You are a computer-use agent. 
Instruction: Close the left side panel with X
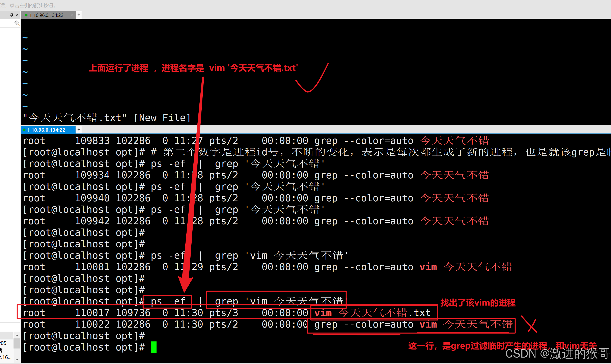(x=17, y=15)
